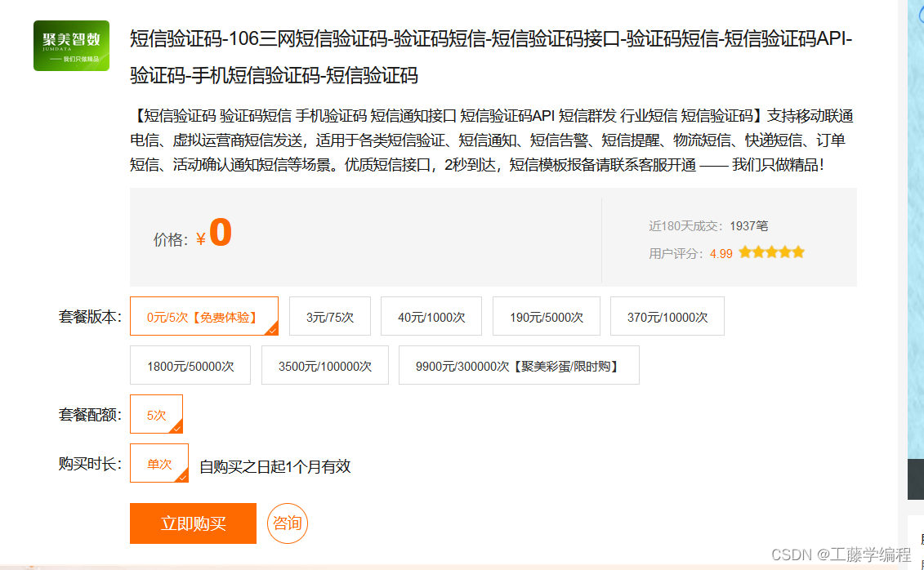Click the 1937笔 transaction count
The width and height of the screenshot is (924, 570).
pyautogui.click(x=750, y=225)
